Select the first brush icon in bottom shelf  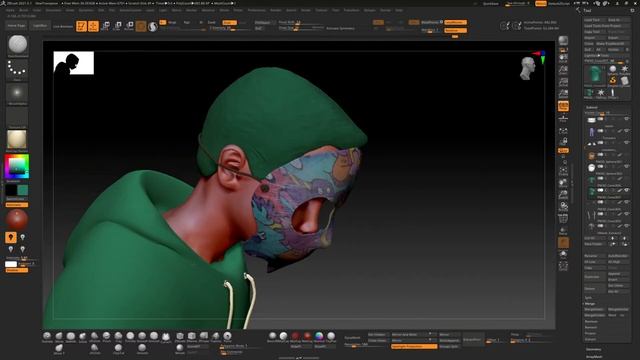click(47, 337)
